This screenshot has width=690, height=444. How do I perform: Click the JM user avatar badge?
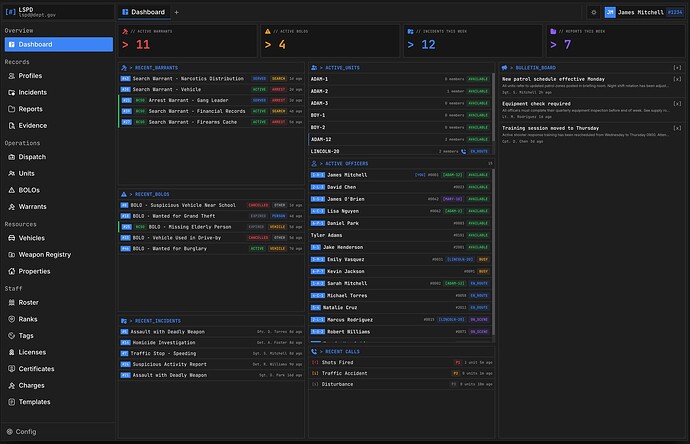(x=609, y=12)
